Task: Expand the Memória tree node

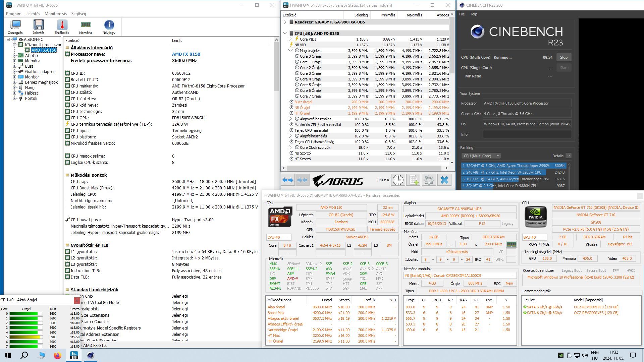Action: click(x=15, y=61)
